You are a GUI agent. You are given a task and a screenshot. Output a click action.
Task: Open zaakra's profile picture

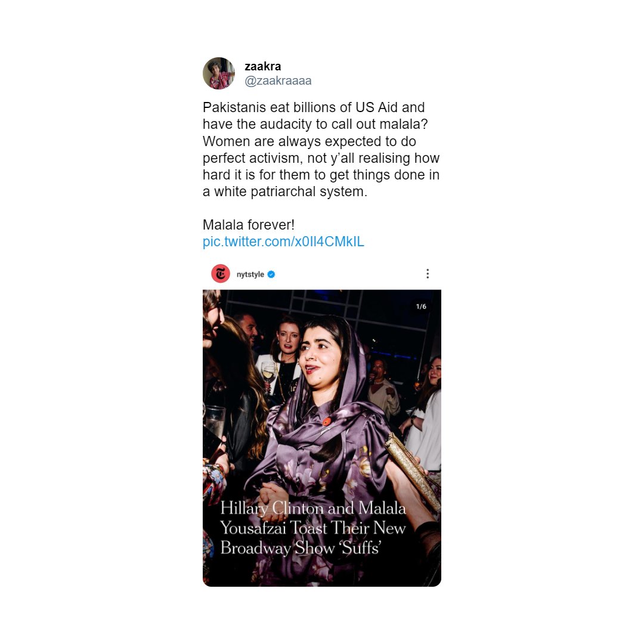coord(219,73)
